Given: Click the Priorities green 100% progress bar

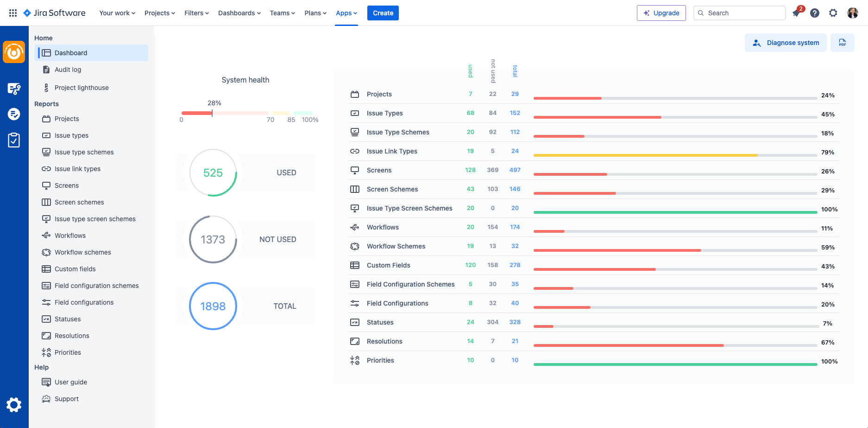Looking at the screenshot, I should point(675,364).
